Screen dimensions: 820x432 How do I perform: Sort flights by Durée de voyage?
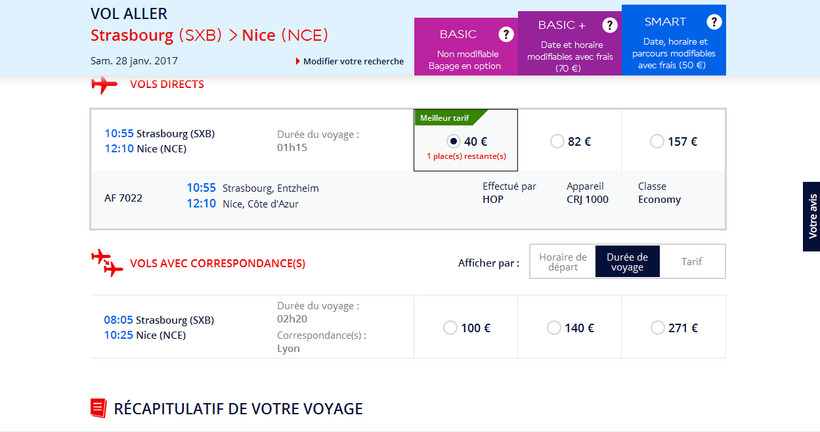[627, 262]
